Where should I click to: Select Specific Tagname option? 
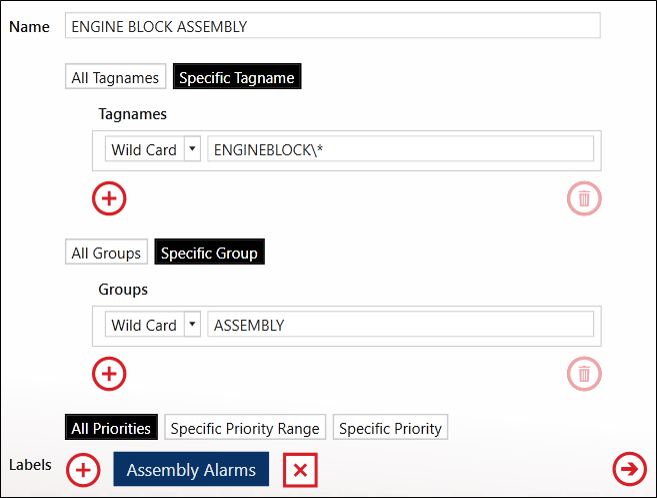[237, 76]
